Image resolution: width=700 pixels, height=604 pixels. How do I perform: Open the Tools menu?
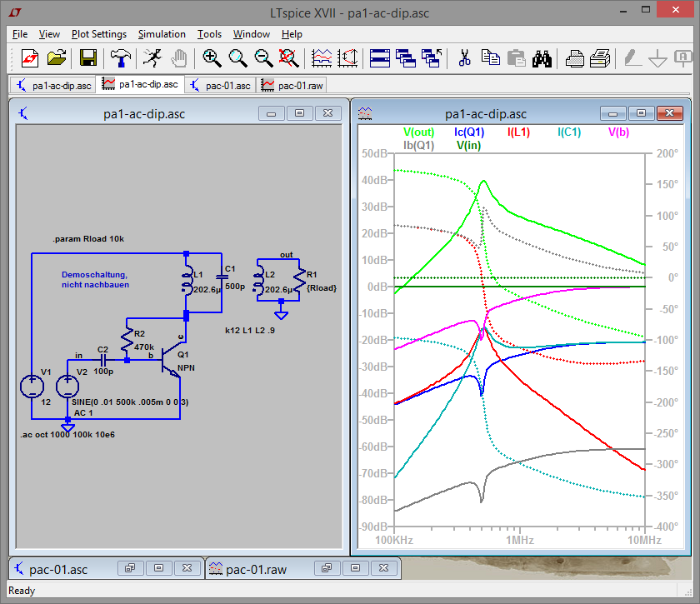click(x=209, y=34)
